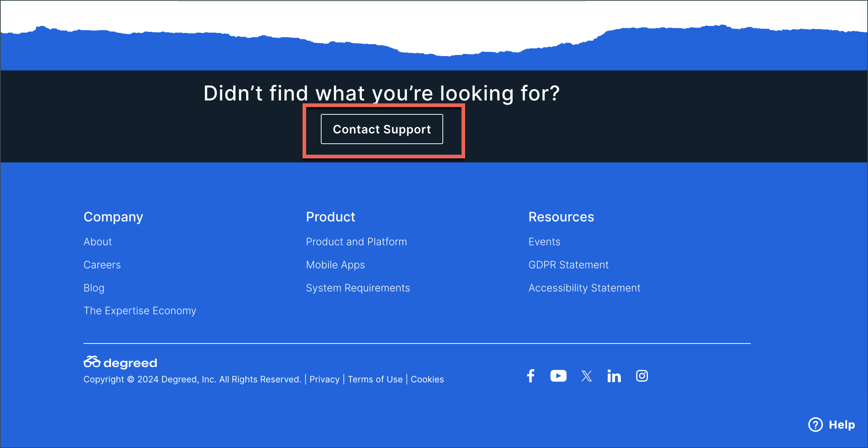Open the Terms of Use link

coord(375,379)
